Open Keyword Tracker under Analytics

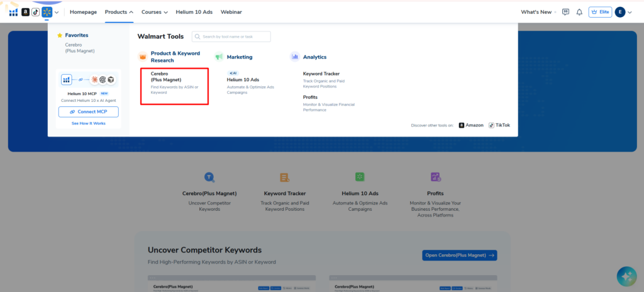pyautogui.click(x=321, y=74)
